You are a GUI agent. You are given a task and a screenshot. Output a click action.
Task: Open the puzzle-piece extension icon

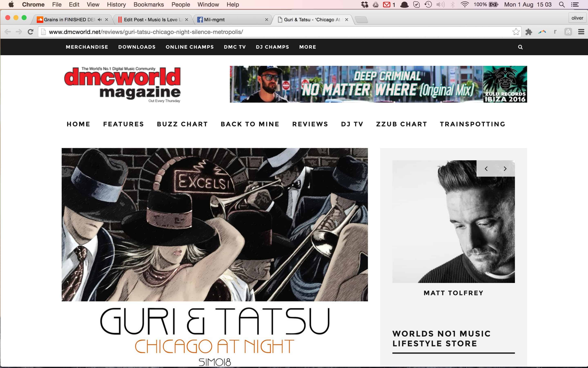tap(529, 32)
